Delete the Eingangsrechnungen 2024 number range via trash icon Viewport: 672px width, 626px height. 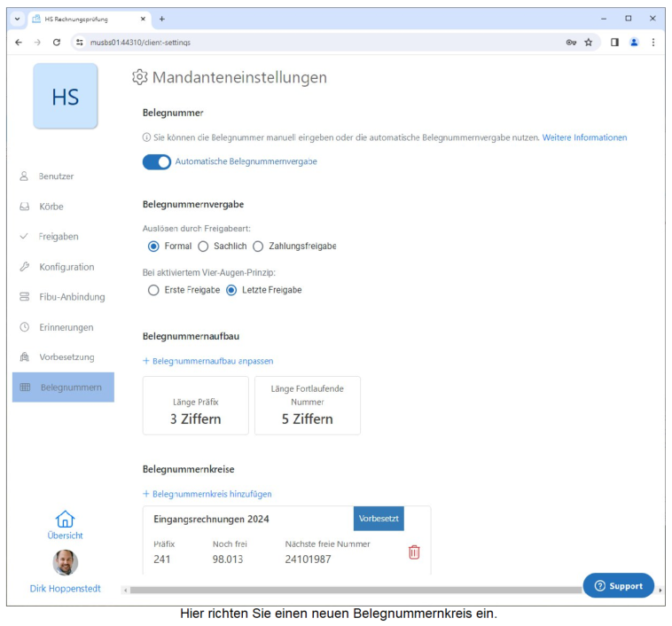[x=413, y=552]
